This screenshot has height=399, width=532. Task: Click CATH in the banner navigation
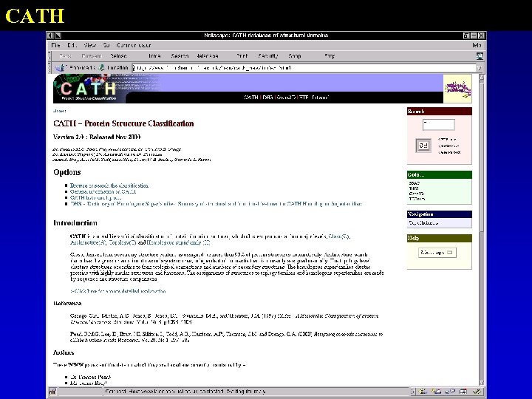[251, 98]
